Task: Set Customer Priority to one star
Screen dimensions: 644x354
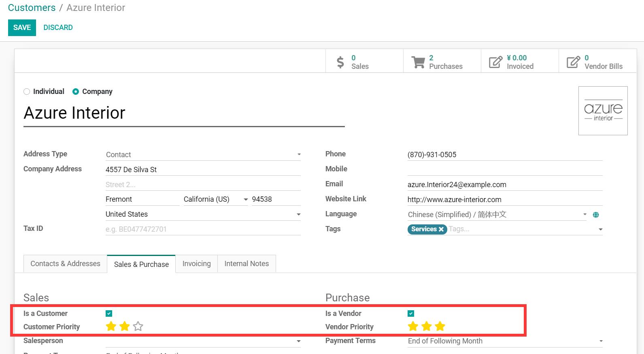Action: tap(111, 326)
